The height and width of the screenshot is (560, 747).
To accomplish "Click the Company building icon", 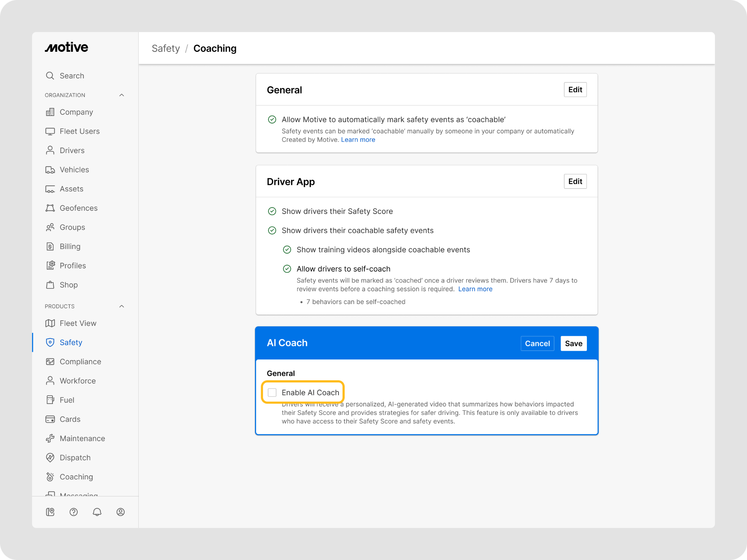I will pyautogui.click(x=50, y=112).
